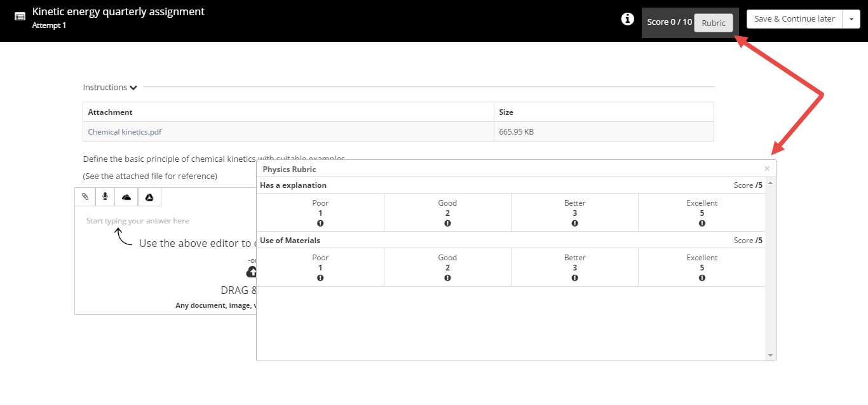This screenshot has width=868, height=405.
Task: Click the 'Has a explanation' criterion label
Action: (293, 185)
